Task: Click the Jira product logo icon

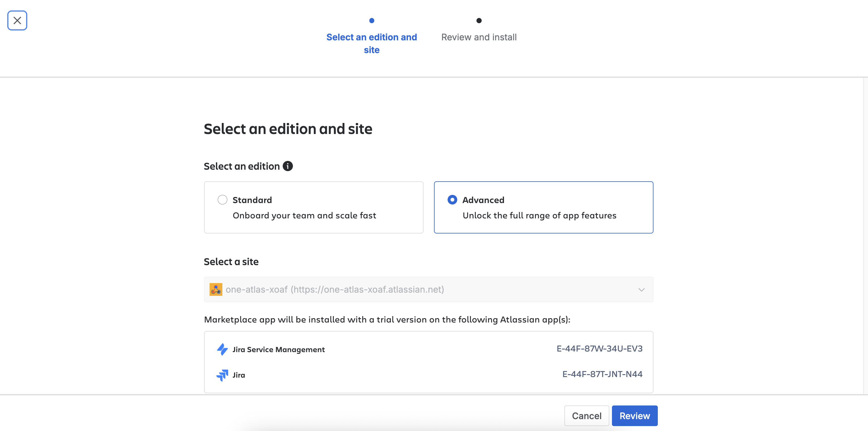Action: [x=222, y=375]
